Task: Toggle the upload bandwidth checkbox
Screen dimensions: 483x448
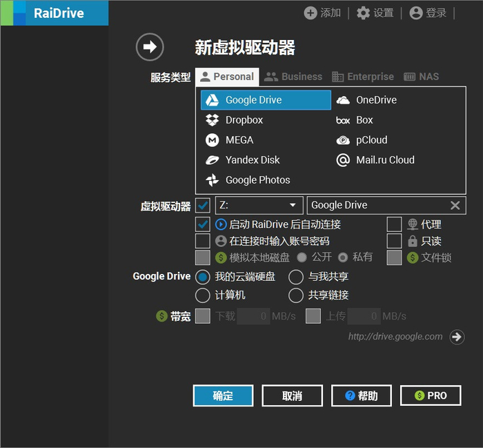Action: (x=313, y=316)
